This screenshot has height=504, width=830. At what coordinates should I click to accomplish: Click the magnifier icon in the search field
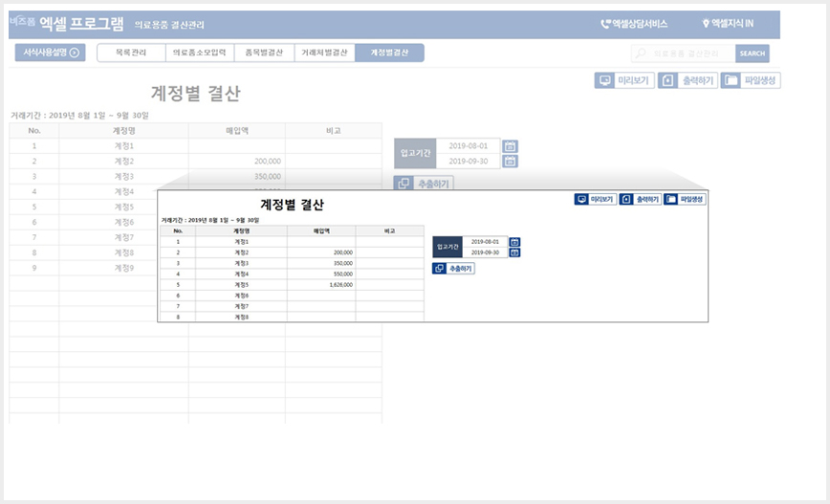[641, 54]
